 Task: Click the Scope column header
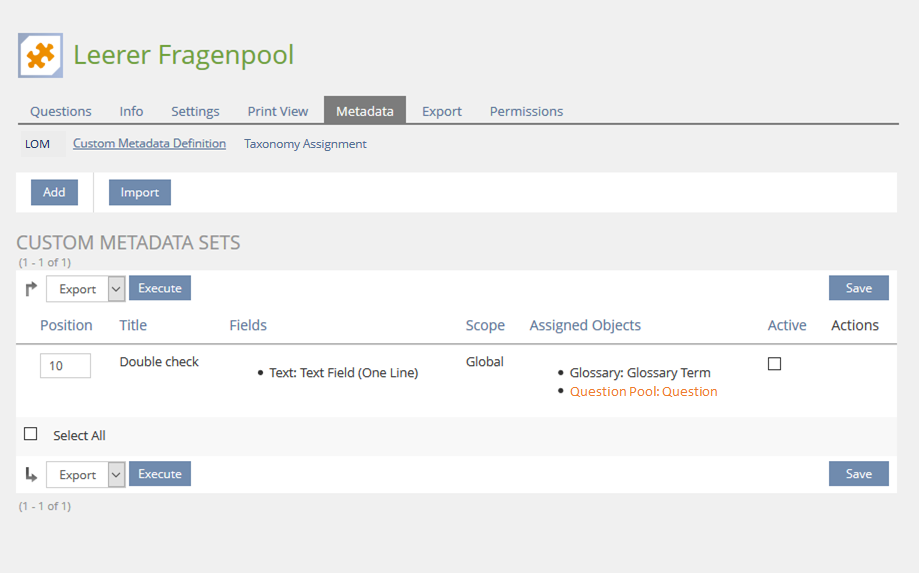coord(485,325)
